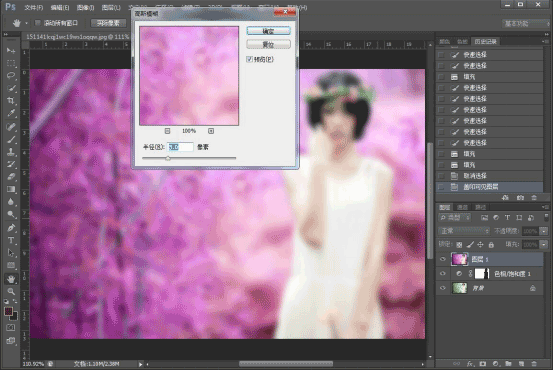This screenshot has width=553, height=371.
Task: Open the 正常 blend mode dropdown
Action: tap(464, 231)
